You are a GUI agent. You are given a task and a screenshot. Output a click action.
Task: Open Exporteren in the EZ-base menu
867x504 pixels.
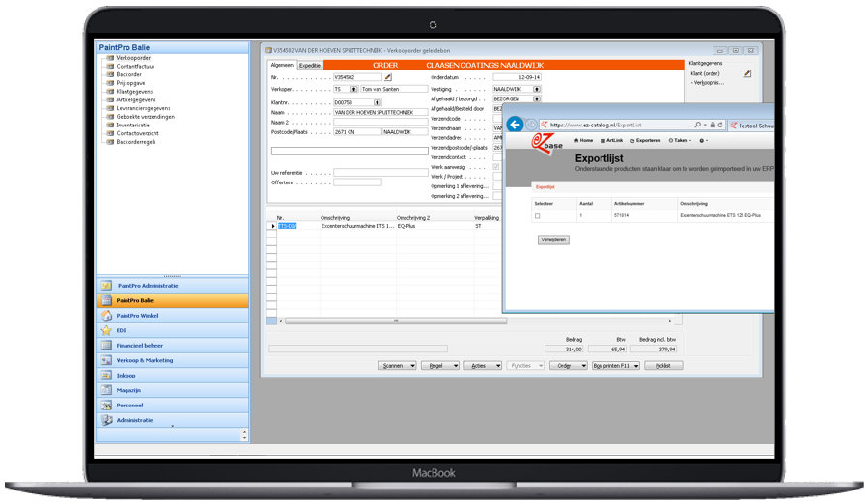[x=647, y=140]
